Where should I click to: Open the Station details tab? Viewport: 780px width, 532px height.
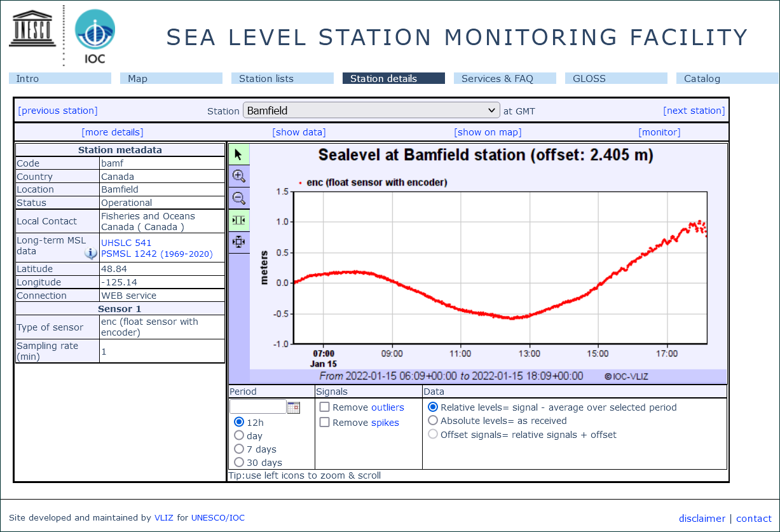coord(393,79)
